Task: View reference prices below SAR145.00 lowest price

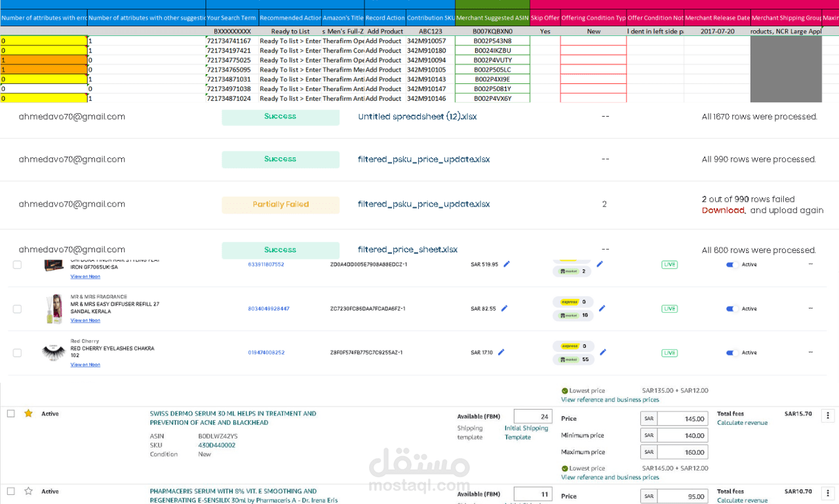Action: (x=610, y=477)
